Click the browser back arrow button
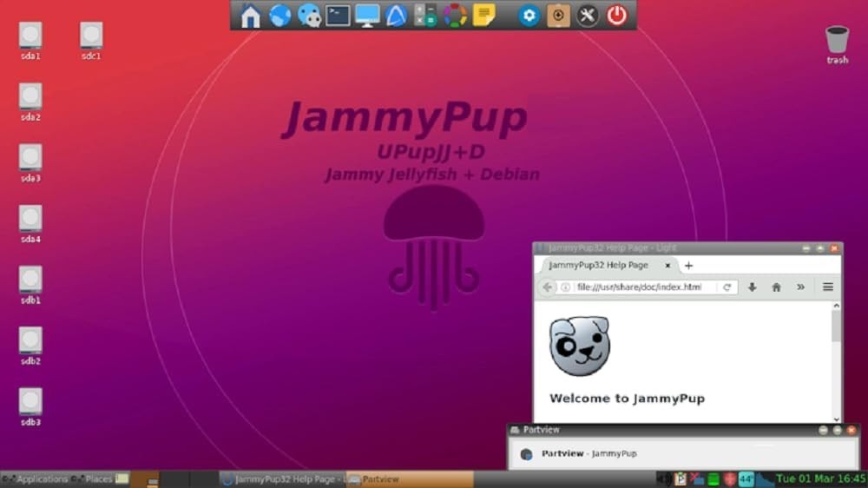 [x=547, y=287]
